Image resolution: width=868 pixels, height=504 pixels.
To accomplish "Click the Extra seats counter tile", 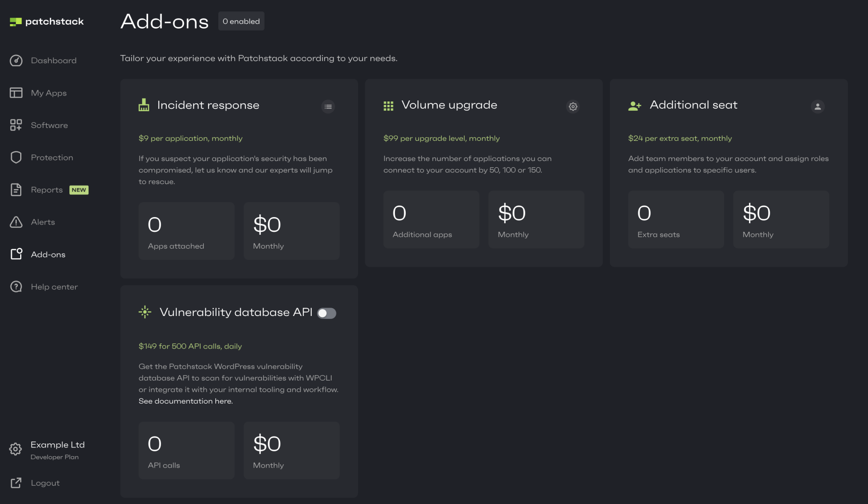I will pyautogui.click(x=676, y=220).
